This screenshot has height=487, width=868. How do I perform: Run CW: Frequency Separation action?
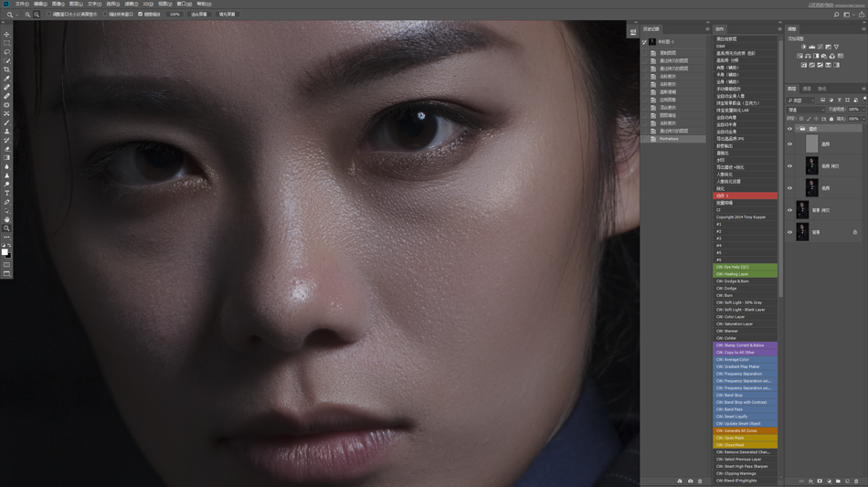[x=745, y=374]
